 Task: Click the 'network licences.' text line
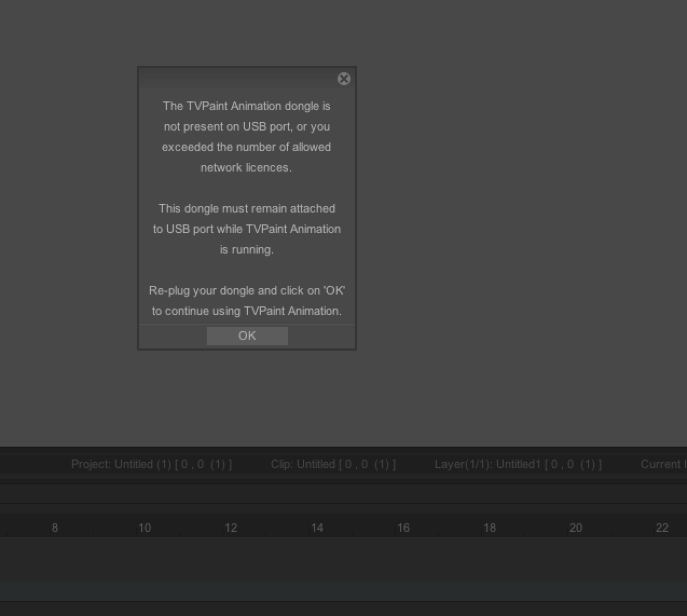point(246,168)
